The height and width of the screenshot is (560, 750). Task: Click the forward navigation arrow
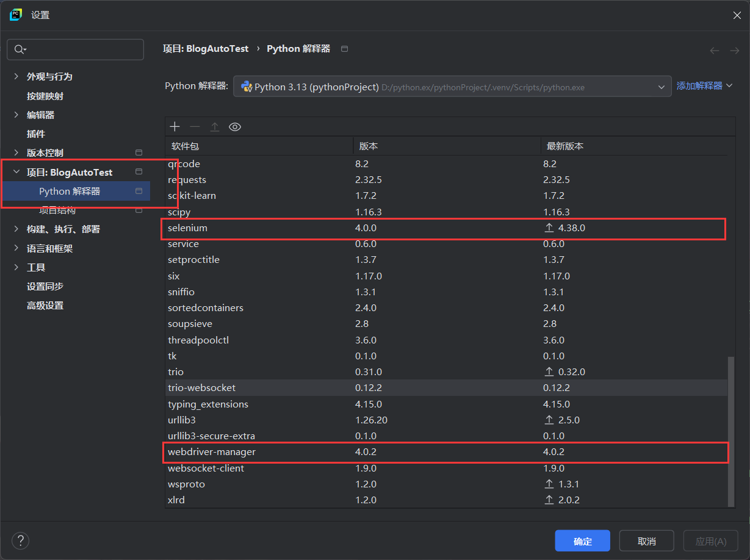click(x=735, y=51)
